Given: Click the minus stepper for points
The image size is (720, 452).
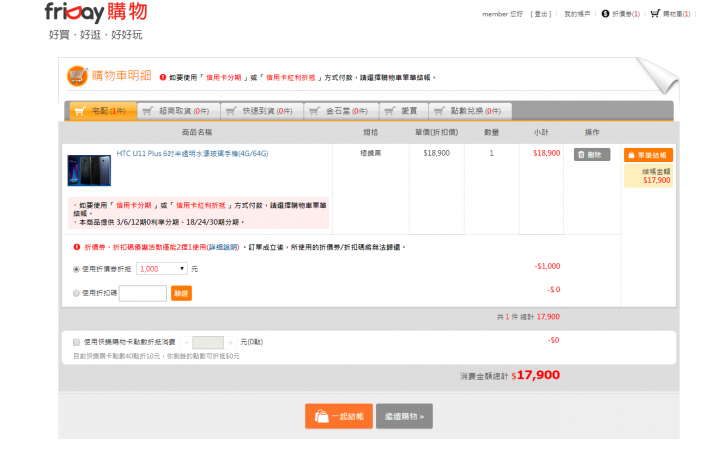Looking at the screenshot, I should [x=186, y=342].
